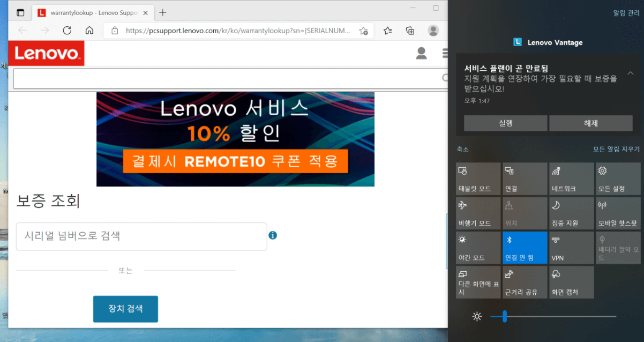This screenshot has width=644, height=342.
Task: Toggle Location (위치) tile
Action: pyautogui.click(x=525, y=213)
